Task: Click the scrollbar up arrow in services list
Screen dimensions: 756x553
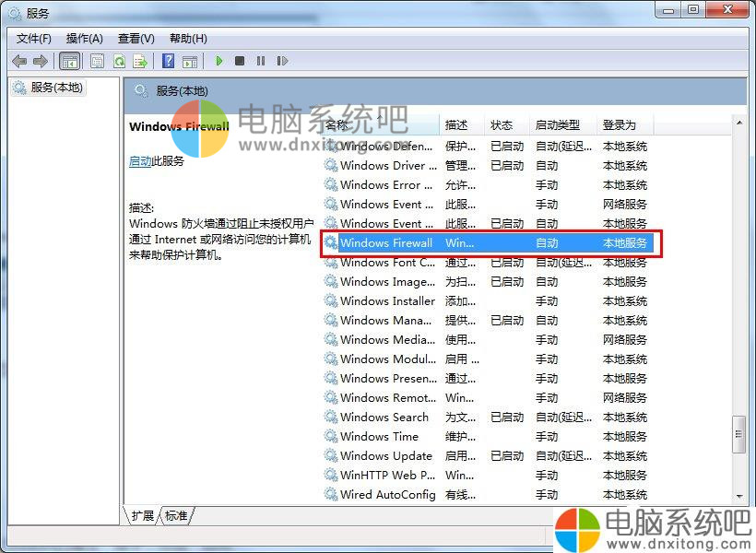Action: coord(739,123)
